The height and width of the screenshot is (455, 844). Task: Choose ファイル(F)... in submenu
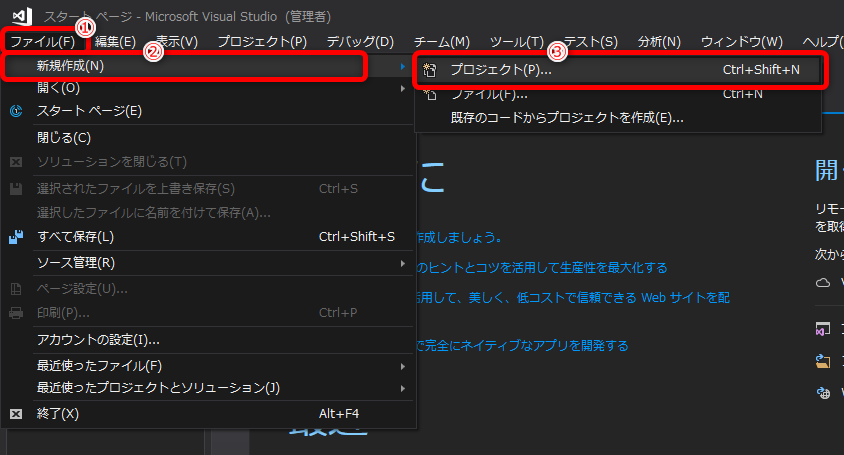(618, 94)
